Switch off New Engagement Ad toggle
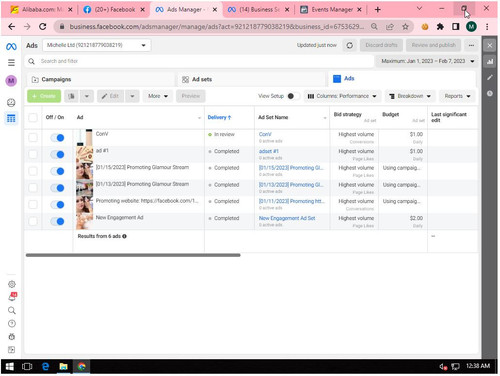 point(57,221)
